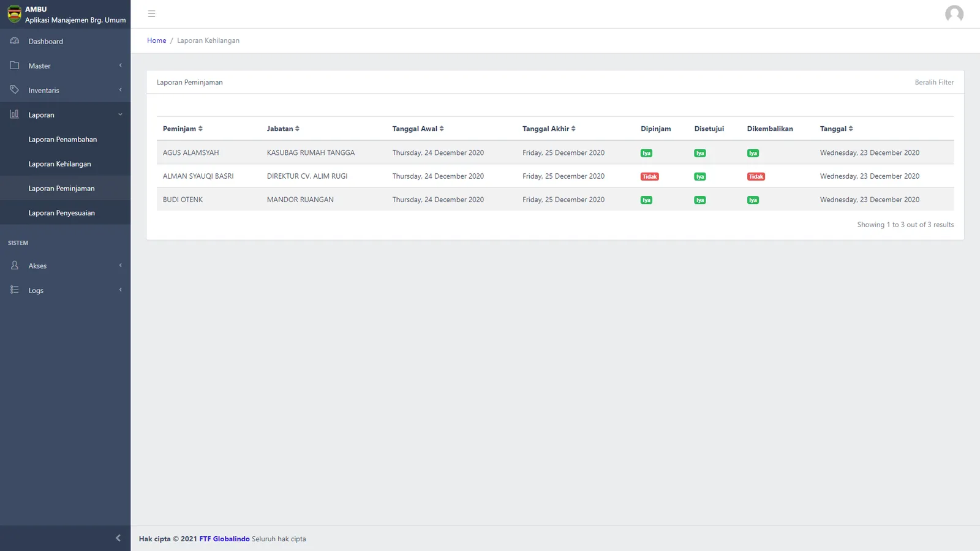The height and width of the screenshot is (551, 980).
Task: Collapse sidebar with bottom arrow icon
Action: [x=118, y=538]
